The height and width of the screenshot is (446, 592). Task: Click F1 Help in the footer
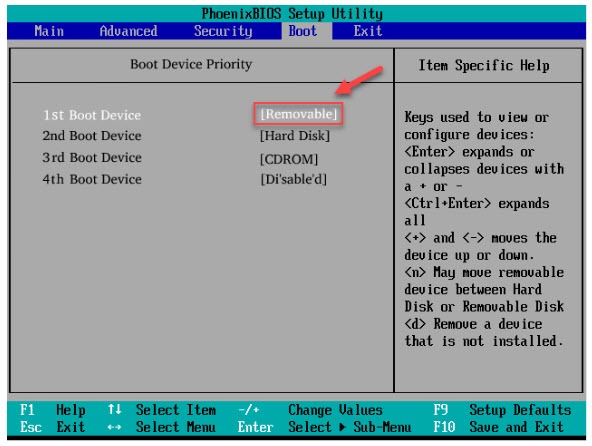click(x=53, y=410)
